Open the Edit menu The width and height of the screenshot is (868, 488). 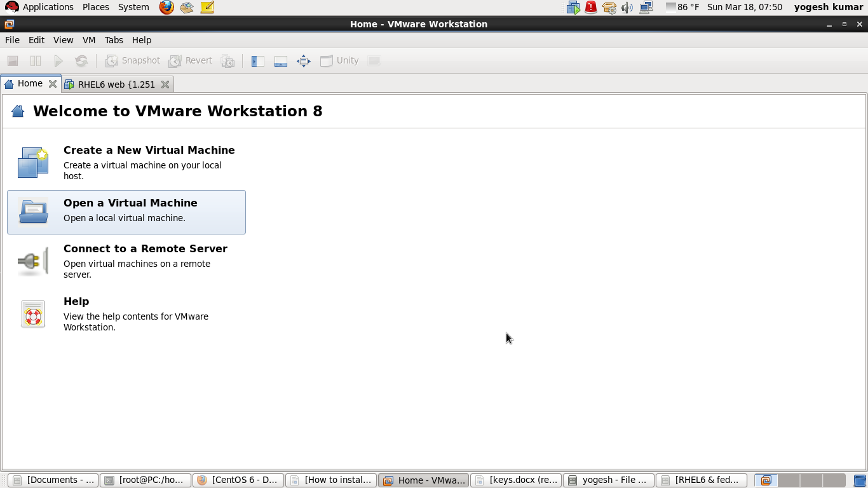coord(36,40)
